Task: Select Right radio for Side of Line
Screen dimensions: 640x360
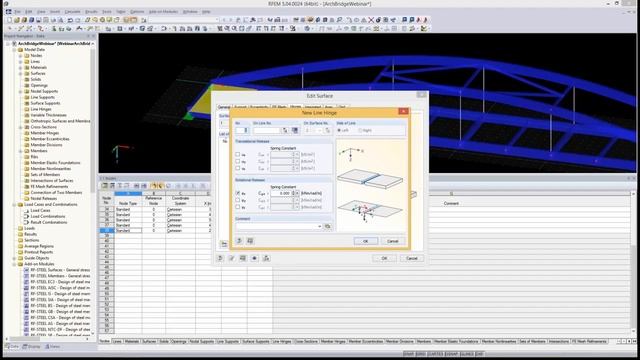Action: click(360, 130)
